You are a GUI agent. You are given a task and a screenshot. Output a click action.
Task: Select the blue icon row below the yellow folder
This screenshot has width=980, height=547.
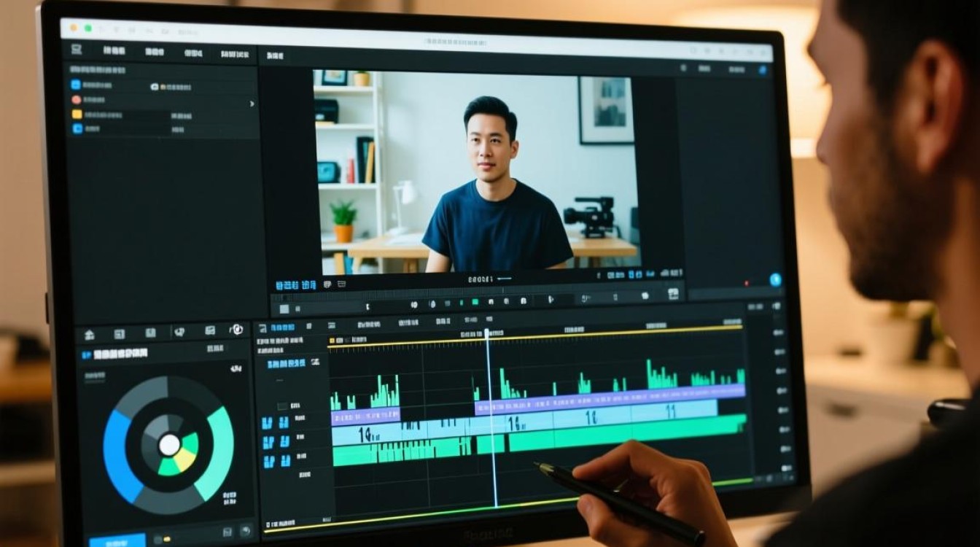point(77,129)
